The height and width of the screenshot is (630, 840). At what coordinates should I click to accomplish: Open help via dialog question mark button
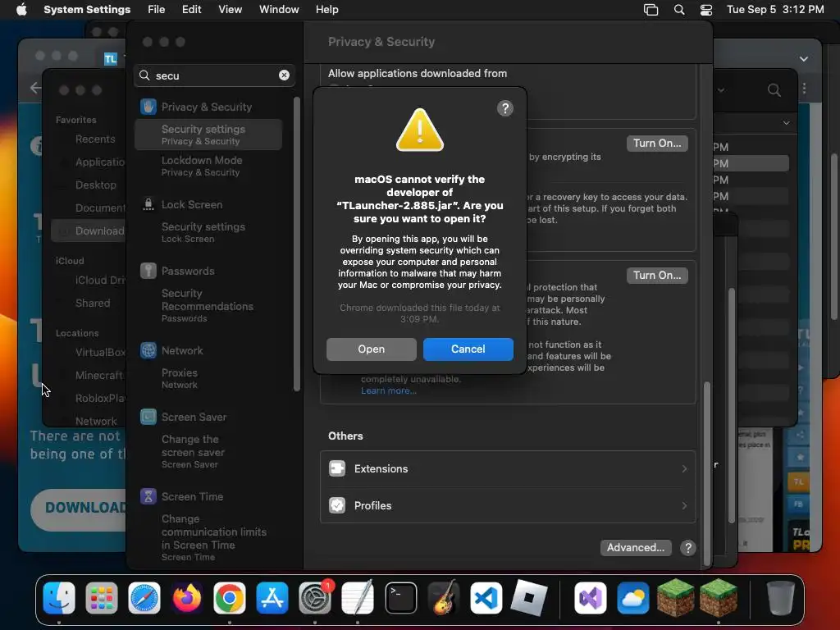point(504,108)
